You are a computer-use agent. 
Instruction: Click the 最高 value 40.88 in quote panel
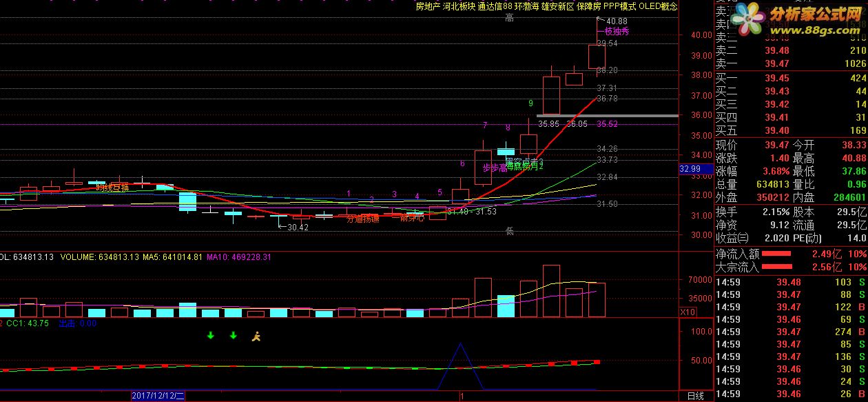click(x=854, y=158)
